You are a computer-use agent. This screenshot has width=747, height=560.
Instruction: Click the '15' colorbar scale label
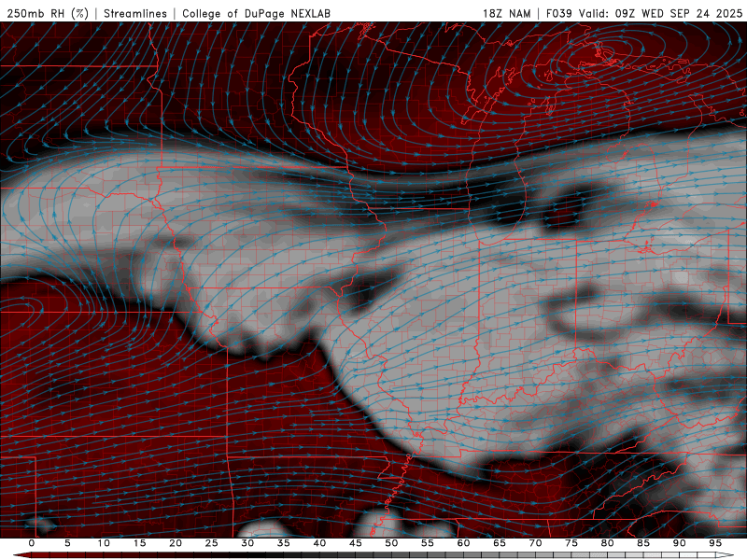point(139,543)
